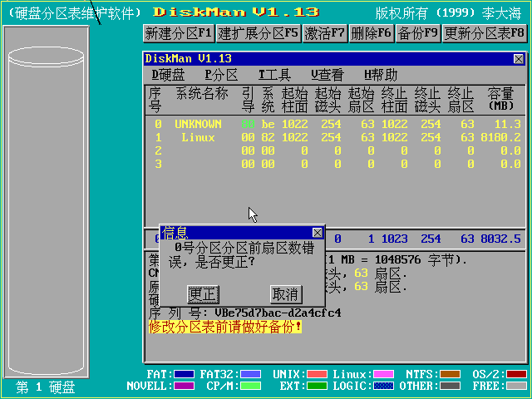Click the 更新分区表F8 button
532x399 pixels.
coord(485,33)
